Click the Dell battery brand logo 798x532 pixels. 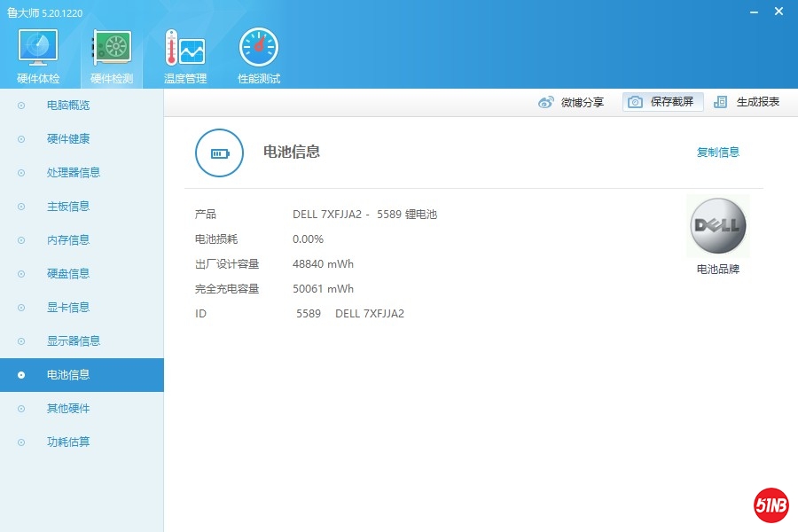click(x=717, y=226)
